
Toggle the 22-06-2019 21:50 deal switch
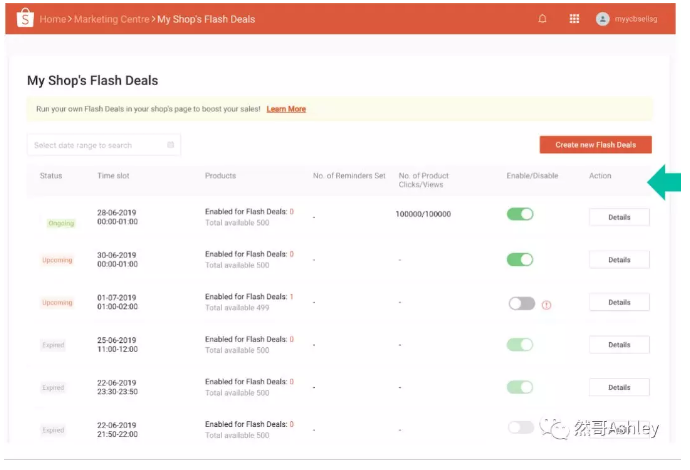click(521, 427)
